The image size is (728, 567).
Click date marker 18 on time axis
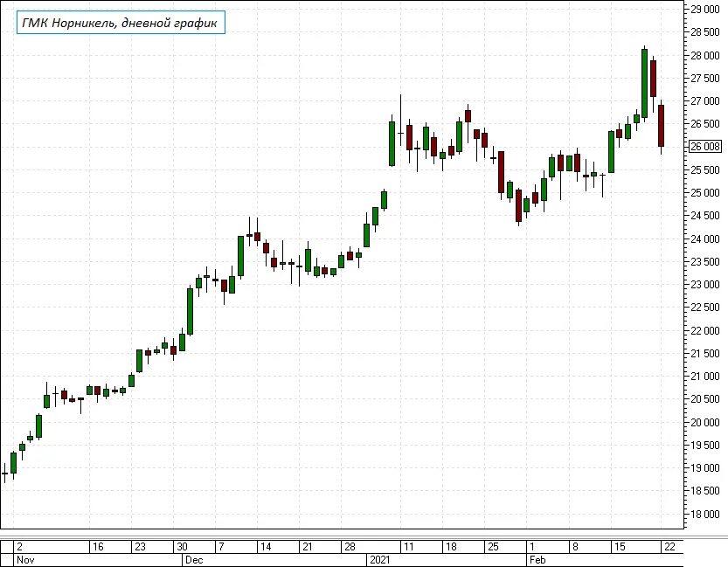451,547
